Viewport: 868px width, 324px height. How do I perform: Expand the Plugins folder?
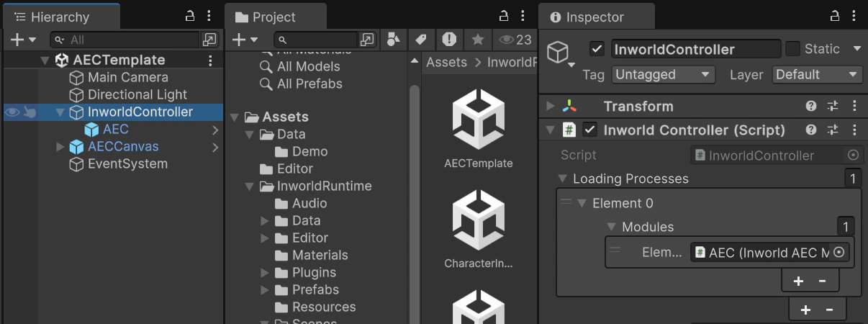(x=264, y=273)
